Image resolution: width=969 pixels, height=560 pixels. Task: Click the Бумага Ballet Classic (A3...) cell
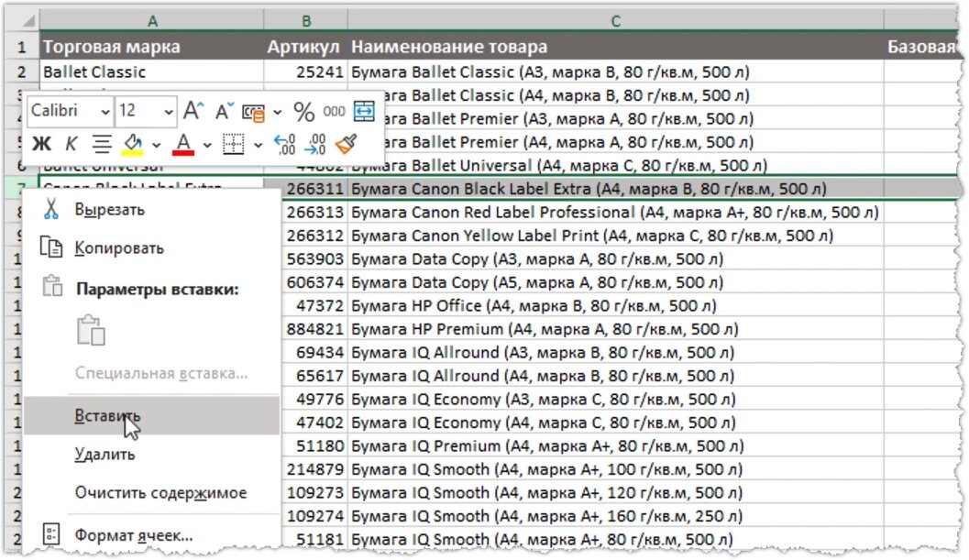(x=615, y=71)
